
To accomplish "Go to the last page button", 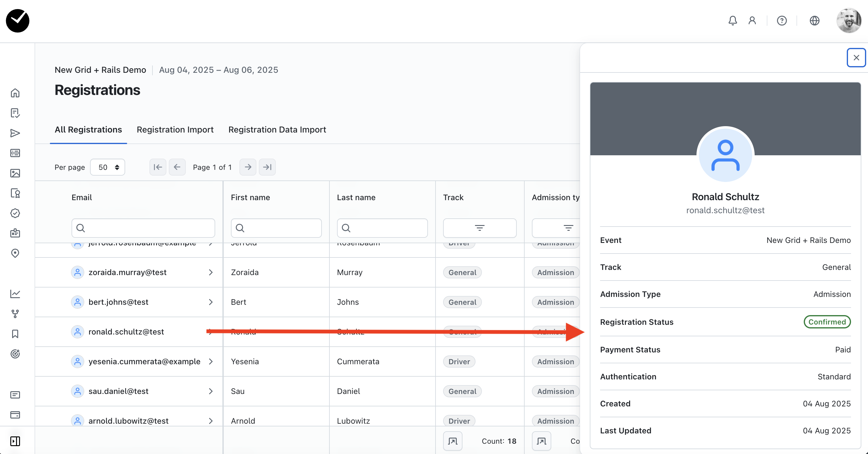I will (x=267, y=167).
